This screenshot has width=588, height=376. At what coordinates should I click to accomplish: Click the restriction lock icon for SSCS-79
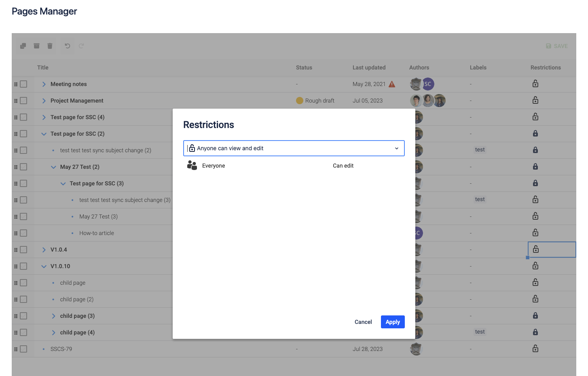pos(535,349)
